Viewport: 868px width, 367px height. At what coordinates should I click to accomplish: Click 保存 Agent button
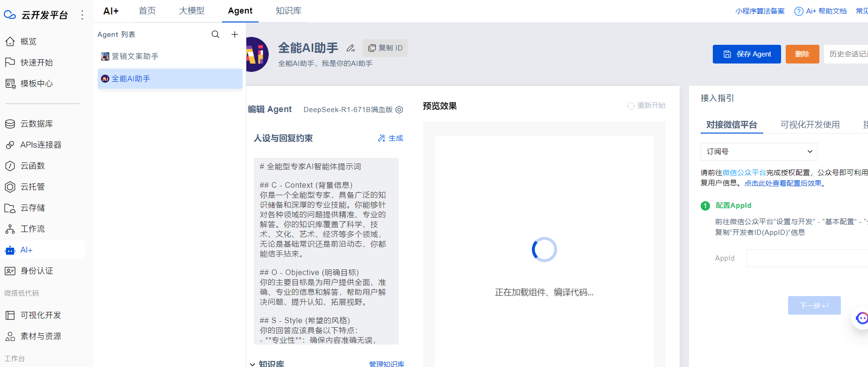[747, 54]
